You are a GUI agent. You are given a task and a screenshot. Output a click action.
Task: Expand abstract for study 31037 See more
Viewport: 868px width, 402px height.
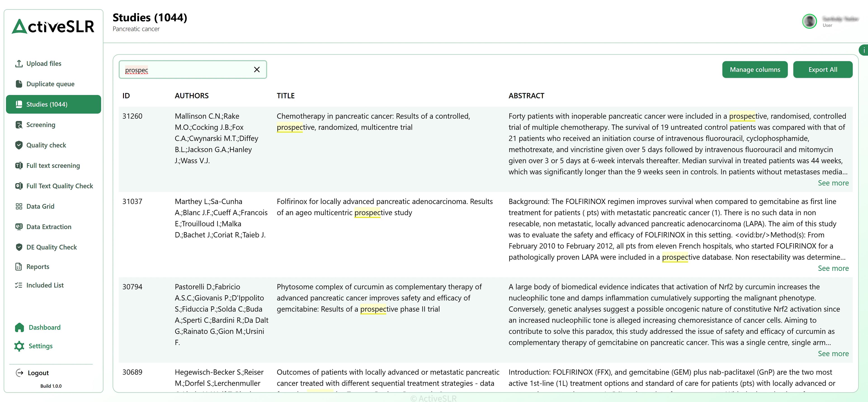point(833,268)
